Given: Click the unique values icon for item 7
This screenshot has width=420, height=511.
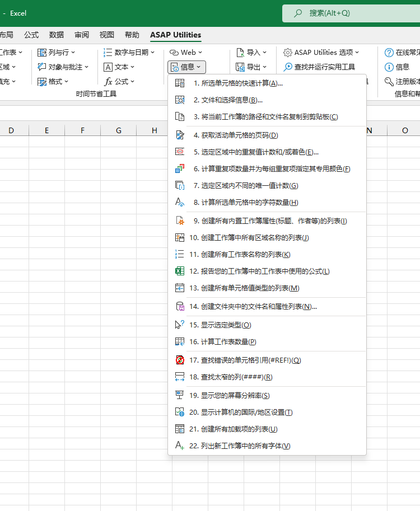Looking at the screenshot, I should pyautogui.click(x=180, y=186).
